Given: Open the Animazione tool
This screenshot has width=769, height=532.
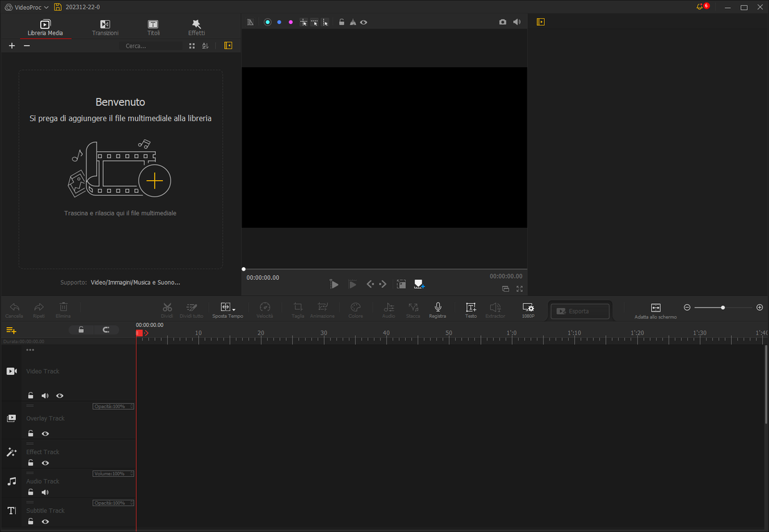Looking at the screenshot, I should click(322, 311).
